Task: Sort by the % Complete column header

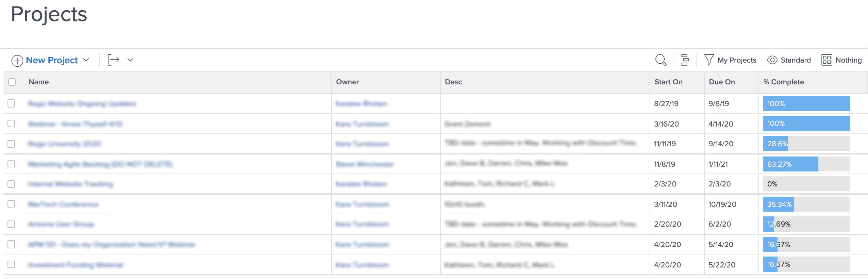Action: [x=784, y=82]
